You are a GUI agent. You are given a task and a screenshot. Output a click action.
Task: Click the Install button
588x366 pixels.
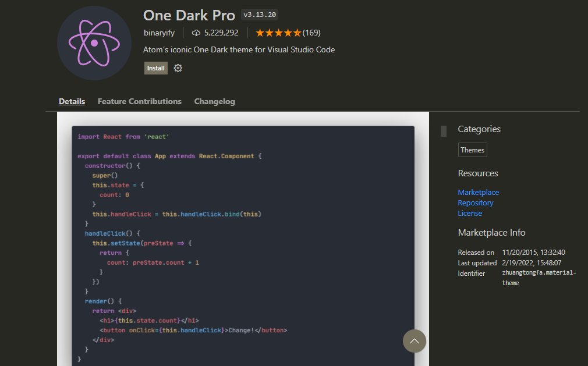coord(155,68)
